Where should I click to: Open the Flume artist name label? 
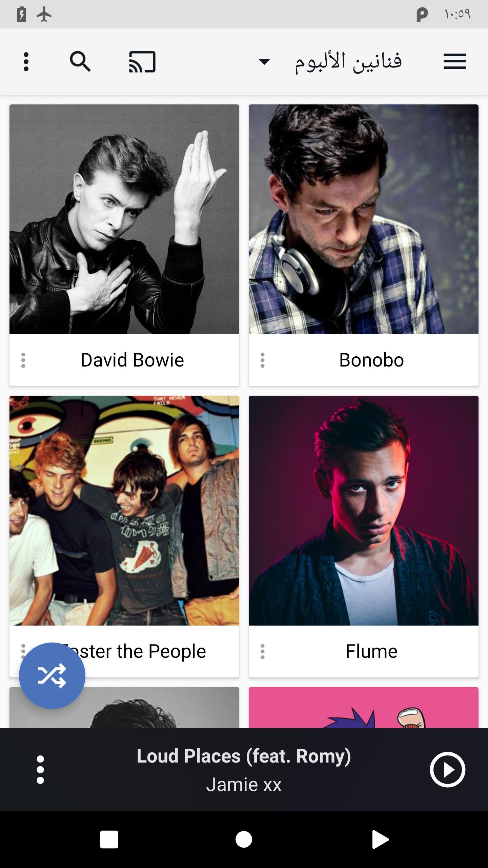pos(371,651)
